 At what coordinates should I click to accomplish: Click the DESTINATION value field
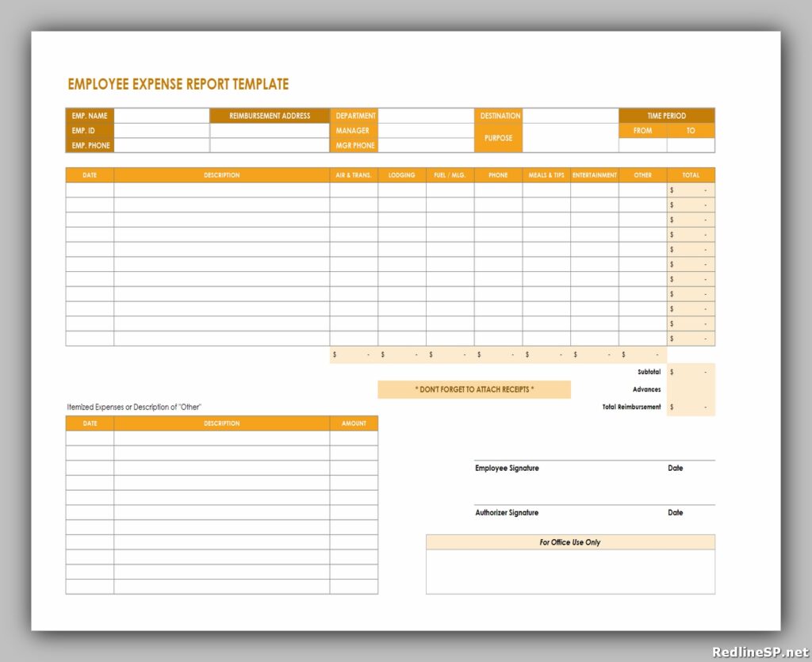(570, 116)
